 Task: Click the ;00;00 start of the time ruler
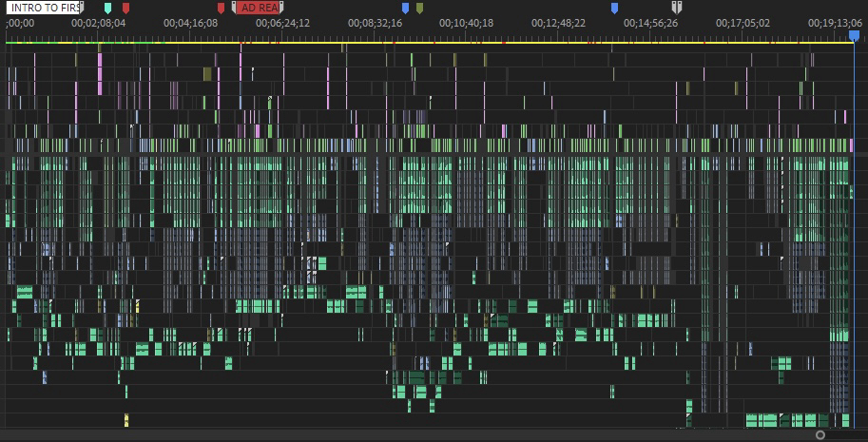[x=19, y=23]
